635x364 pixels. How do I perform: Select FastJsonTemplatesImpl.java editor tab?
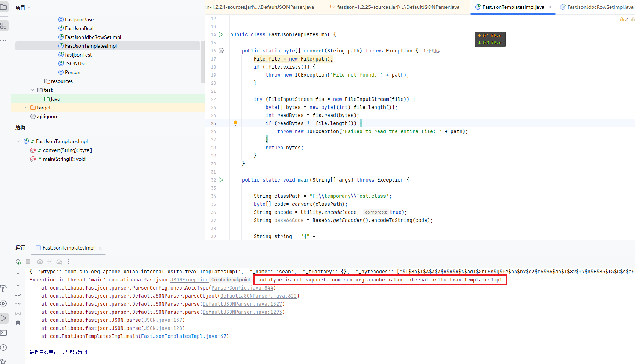click(510, 7)
